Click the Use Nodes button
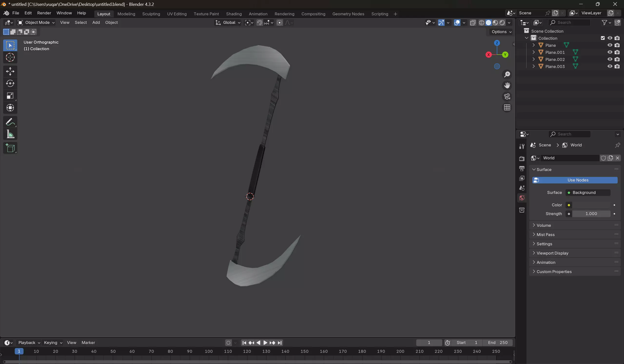The width and height of the screenshot is (624, 364). [575, 180]
